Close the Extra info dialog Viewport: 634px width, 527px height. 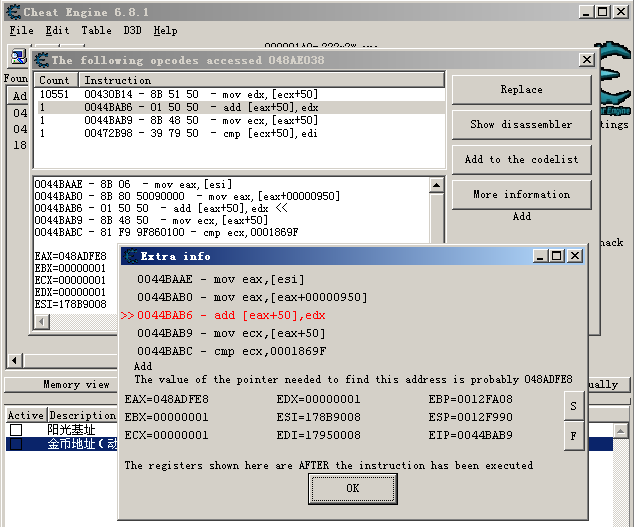tap(575, 256)
